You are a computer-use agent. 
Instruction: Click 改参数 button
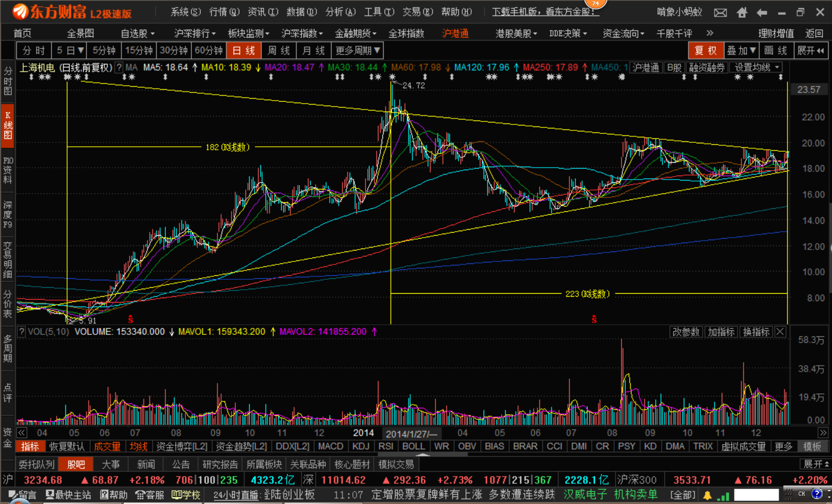click(x=686, y=332)
